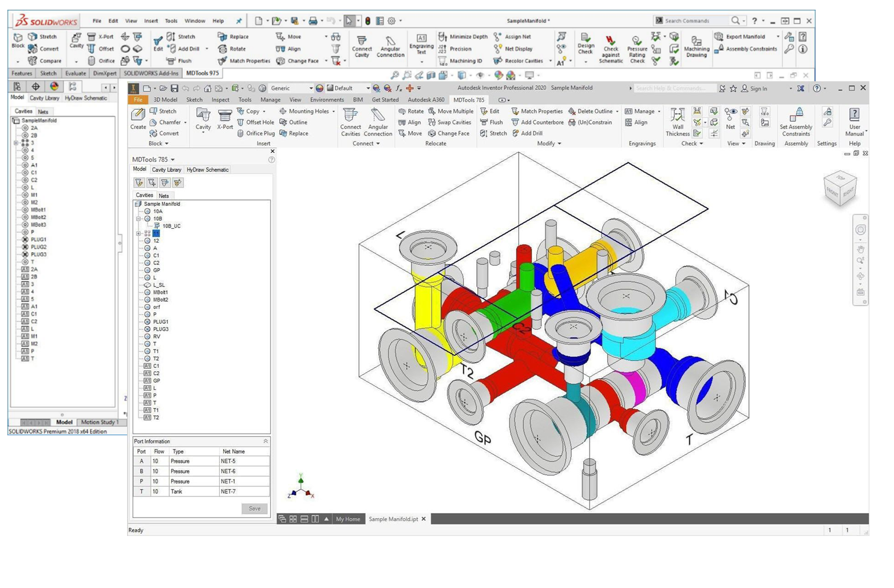This screenshot has width=894, height=588.
Task: Click Home icon in Inventor quick access toolbar
Action: coord(208,88)
